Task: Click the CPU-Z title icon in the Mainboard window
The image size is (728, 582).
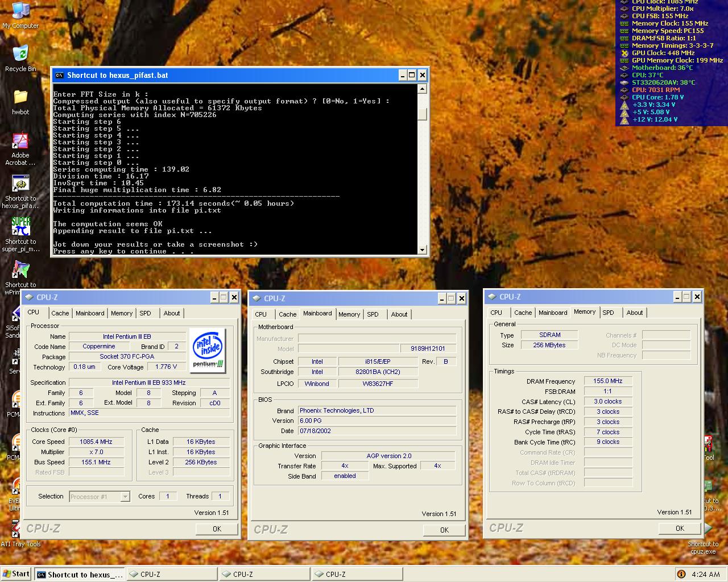Action: click(257, 298)
